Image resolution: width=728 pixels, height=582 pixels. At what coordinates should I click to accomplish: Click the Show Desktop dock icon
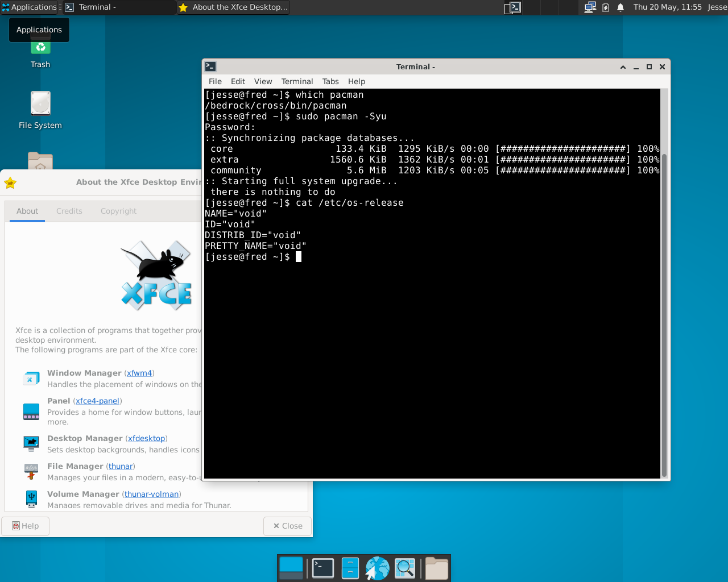point(291,568)
